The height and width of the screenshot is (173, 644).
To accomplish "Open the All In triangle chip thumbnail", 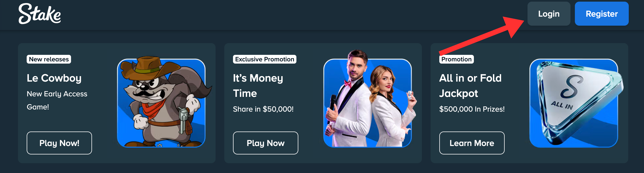I will point(574,103).
